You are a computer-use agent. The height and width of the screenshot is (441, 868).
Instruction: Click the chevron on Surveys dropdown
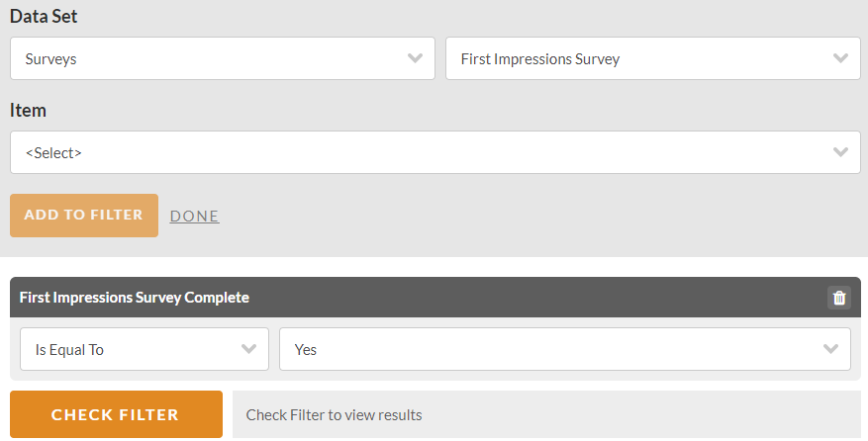pyautogui.click(x=415, y=58)
